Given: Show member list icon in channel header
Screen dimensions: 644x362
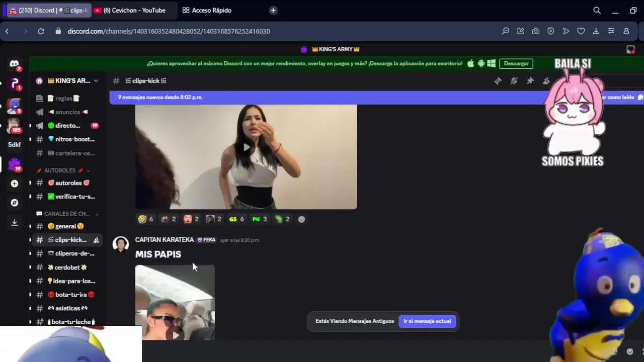Looking at the screenshot, I should [546, 81].
